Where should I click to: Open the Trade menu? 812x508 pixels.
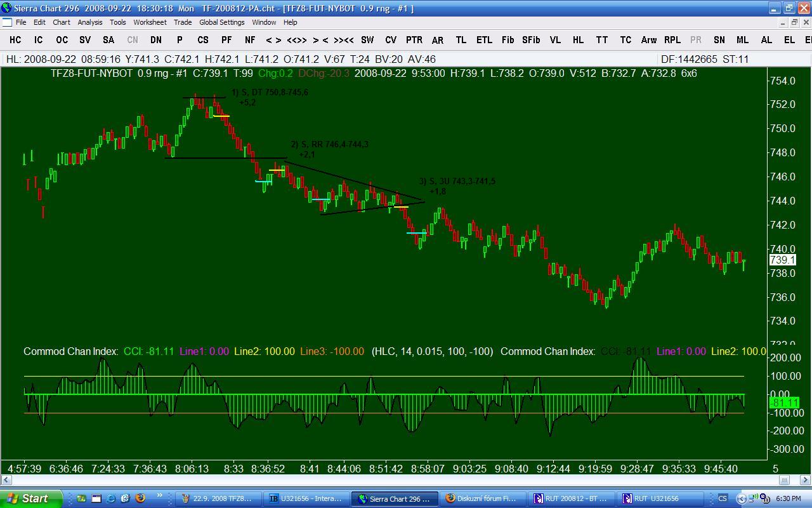pyautogui.click(x=183, y=22)
